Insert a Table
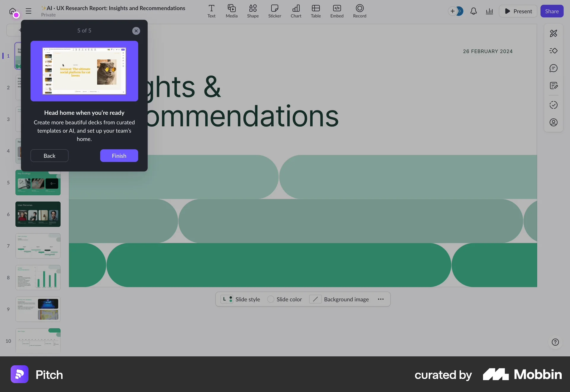The height and width of the screenshot is (392, 570). [x=316, y=11]
